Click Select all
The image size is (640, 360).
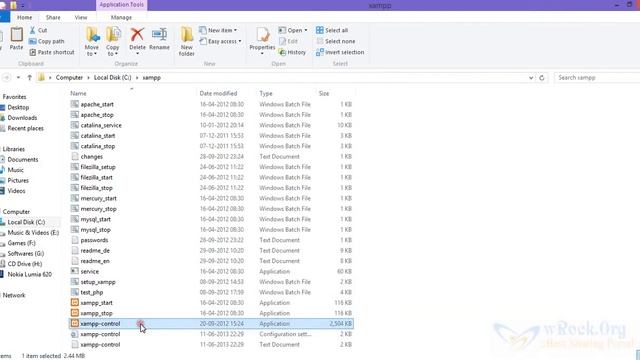(x=332, y=30)
